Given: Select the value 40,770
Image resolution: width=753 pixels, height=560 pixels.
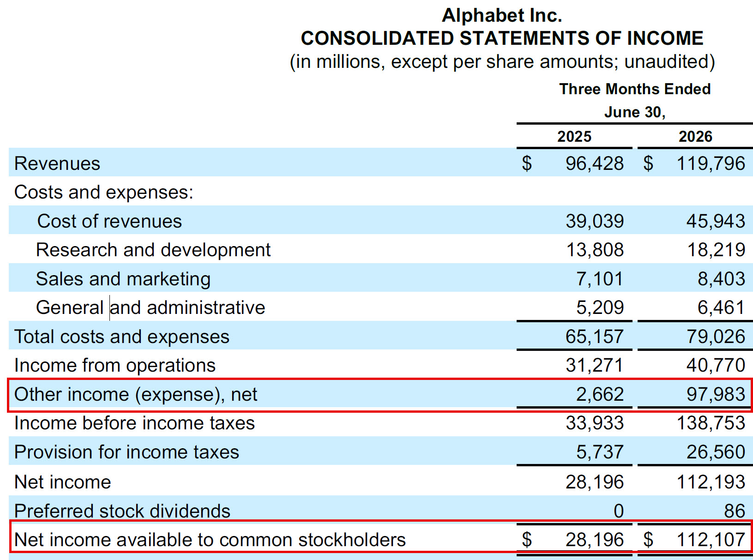Looking at the screenshot, I should pyautogui.click(x=716, y=365).
